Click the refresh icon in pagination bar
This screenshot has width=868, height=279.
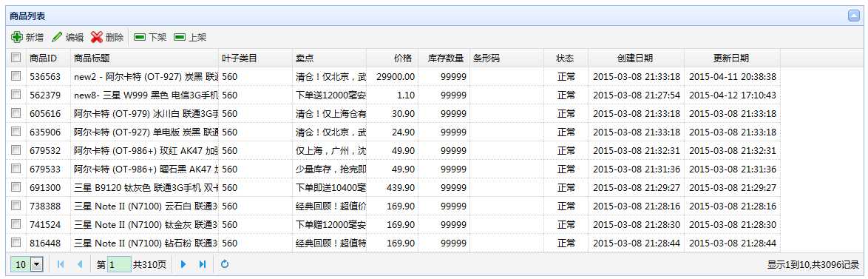(x=224, y=265)
